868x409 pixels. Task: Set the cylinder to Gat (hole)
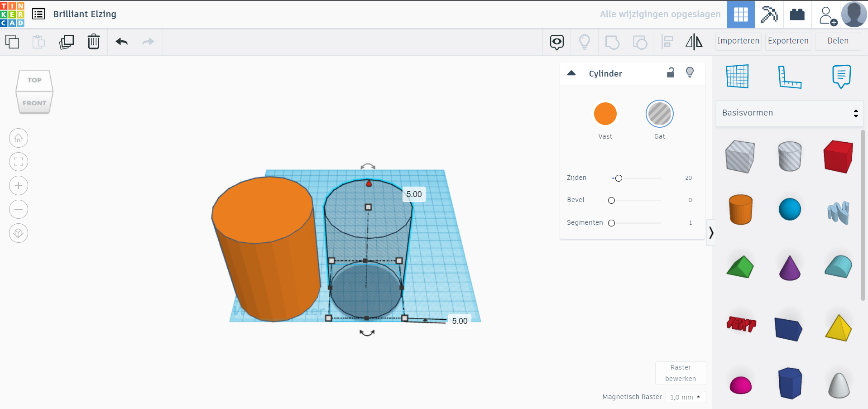point(660,114)
